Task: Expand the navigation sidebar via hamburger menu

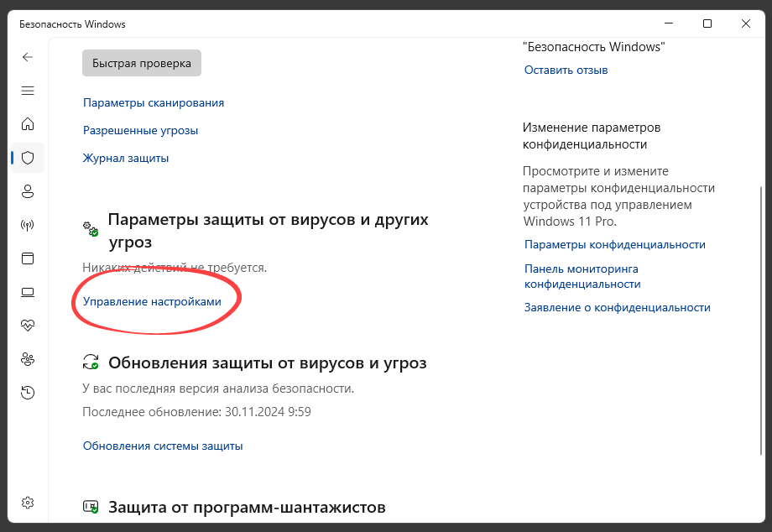Action: click(28, 91)
